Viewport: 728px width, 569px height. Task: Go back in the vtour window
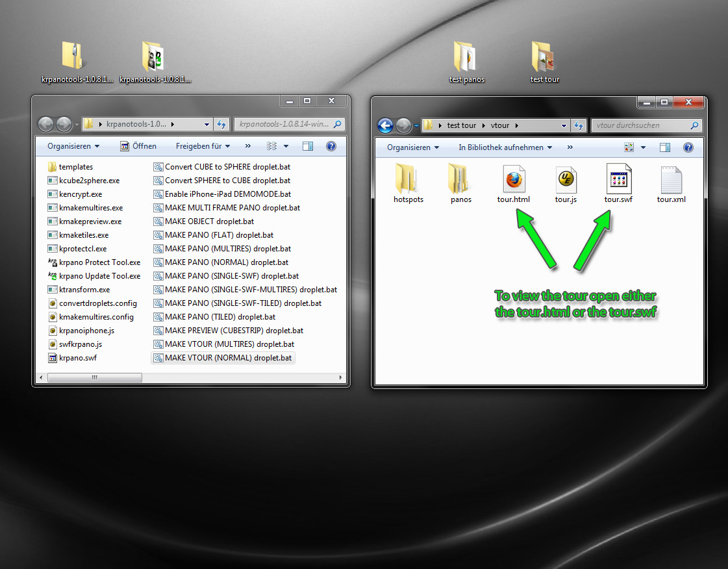pos(385,125)
